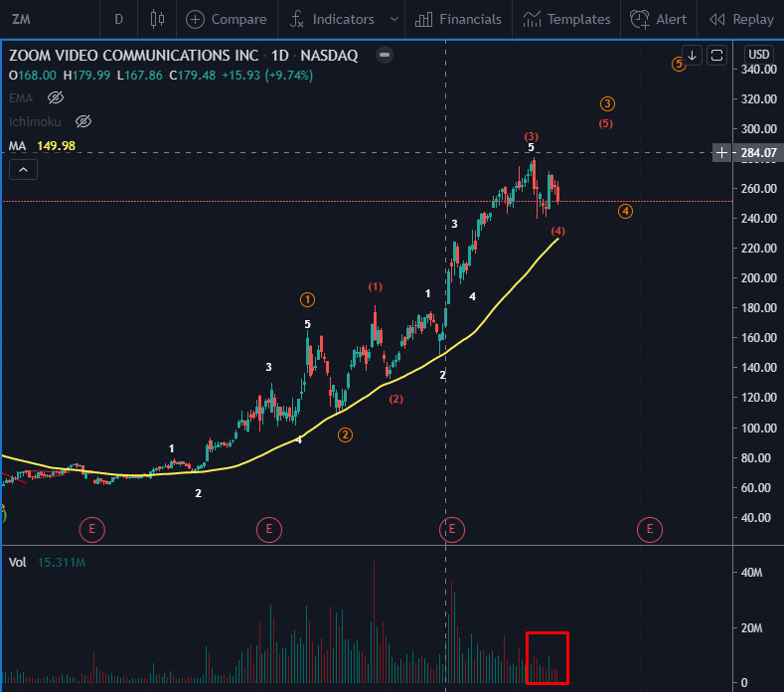
Task: Click the earnings E marker on the dashed crosshair line
Action: point(452,529)
